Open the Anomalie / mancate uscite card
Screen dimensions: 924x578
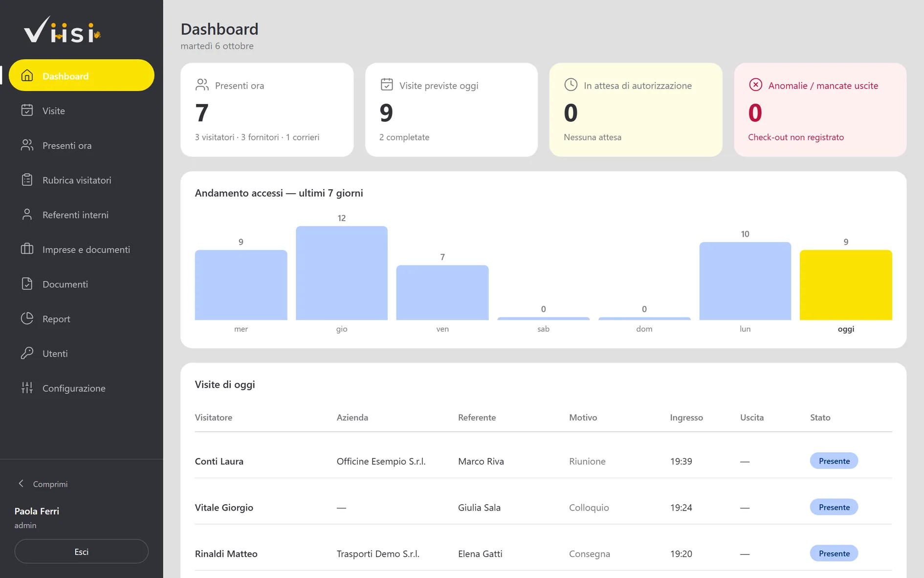pos(820,110)
